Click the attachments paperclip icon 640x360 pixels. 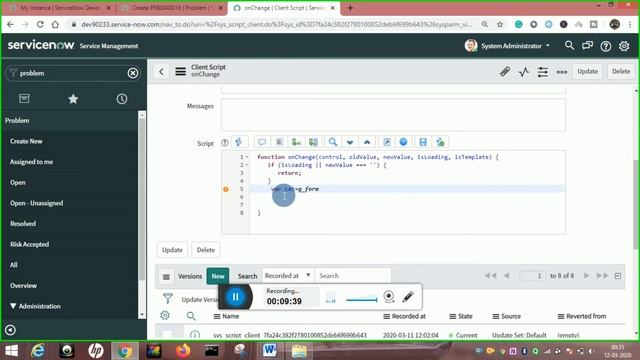click(x=504, y=72)
